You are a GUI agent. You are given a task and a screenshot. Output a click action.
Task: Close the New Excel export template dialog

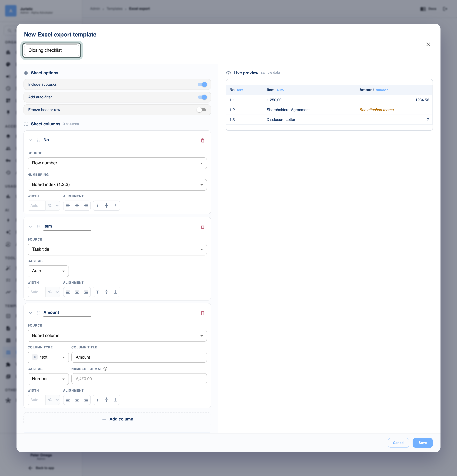coord(428,44)
